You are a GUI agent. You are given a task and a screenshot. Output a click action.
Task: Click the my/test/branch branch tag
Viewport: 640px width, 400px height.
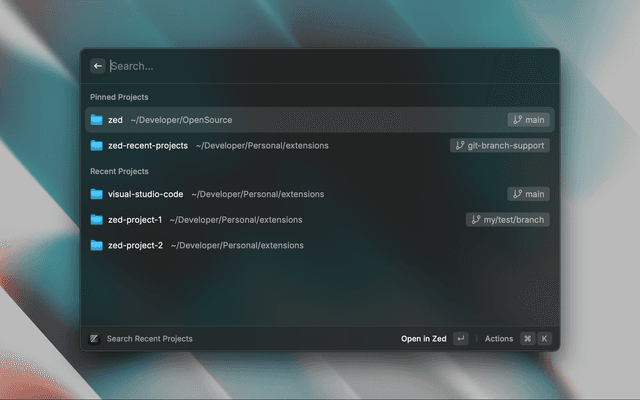(508, 219)
